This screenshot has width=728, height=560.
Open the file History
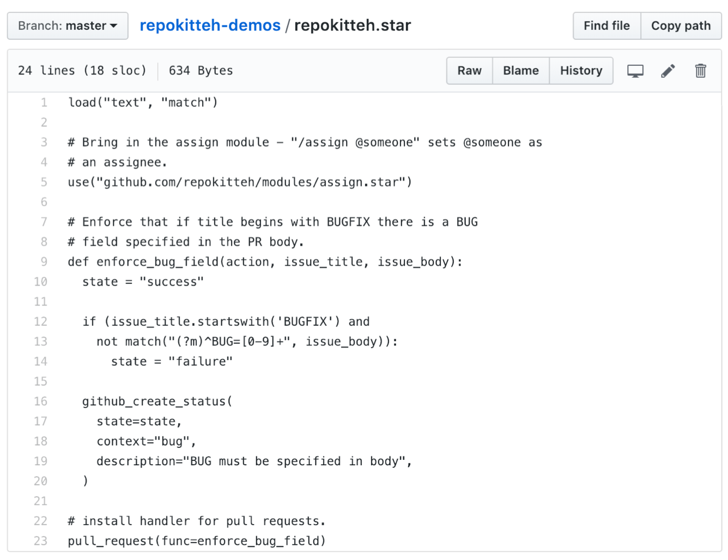click(x=581, y=71)
